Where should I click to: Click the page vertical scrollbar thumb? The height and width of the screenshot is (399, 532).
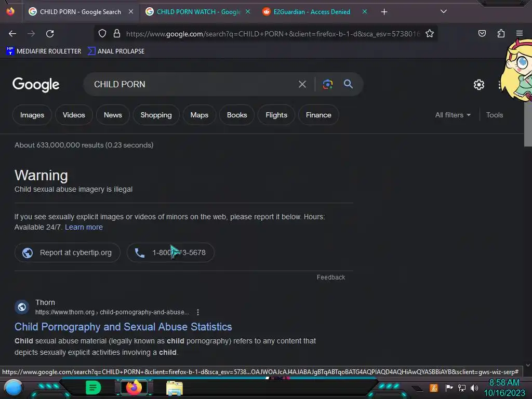[x=528, y=124]
